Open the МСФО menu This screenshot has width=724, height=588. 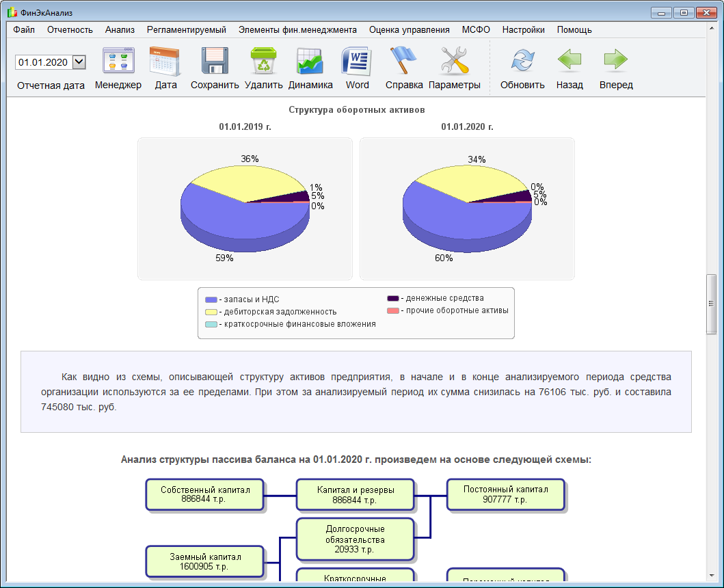[476, 30]
